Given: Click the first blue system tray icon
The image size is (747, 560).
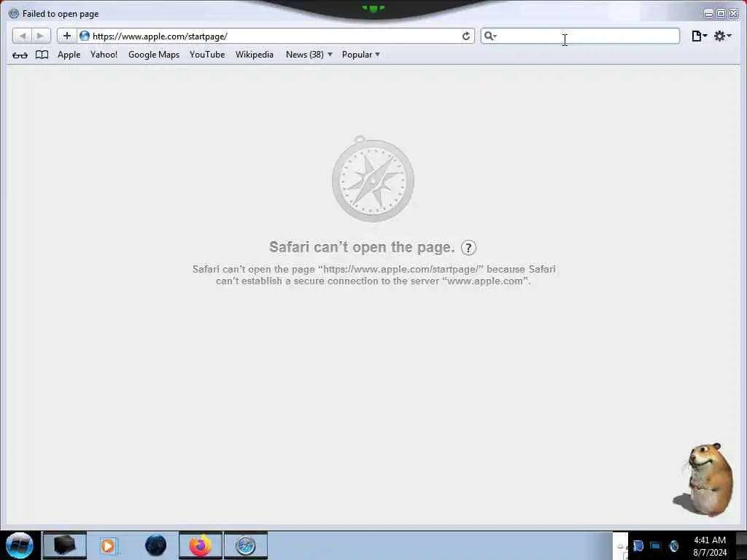Looking at the screenshot, I should click(638, 545).
